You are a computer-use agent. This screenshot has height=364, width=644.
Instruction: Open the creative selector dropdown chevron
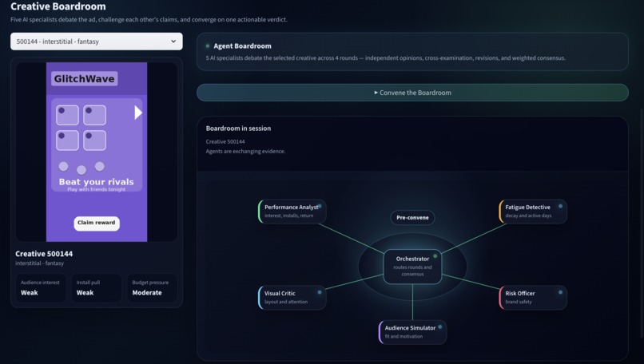[173, 42]
